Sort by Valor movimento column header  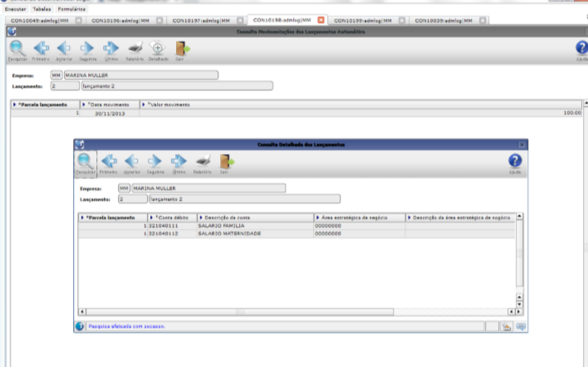360,105
